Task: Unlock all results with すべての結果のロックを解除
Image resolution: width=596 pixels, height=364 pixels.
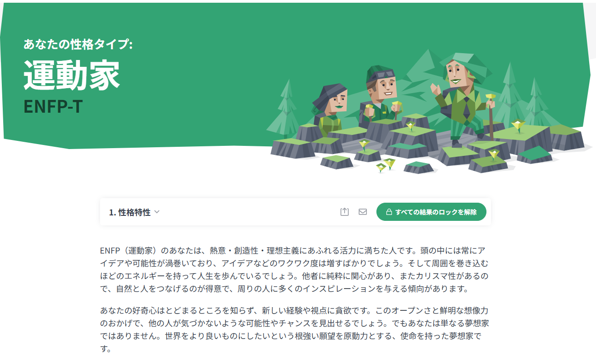Action: (x=431, y=212)
